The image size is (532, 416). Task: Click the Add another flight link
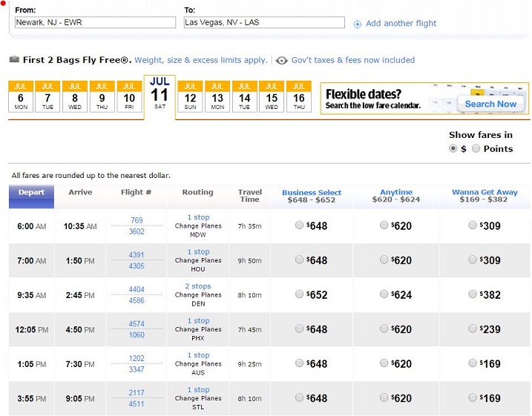tap(401, 24)
